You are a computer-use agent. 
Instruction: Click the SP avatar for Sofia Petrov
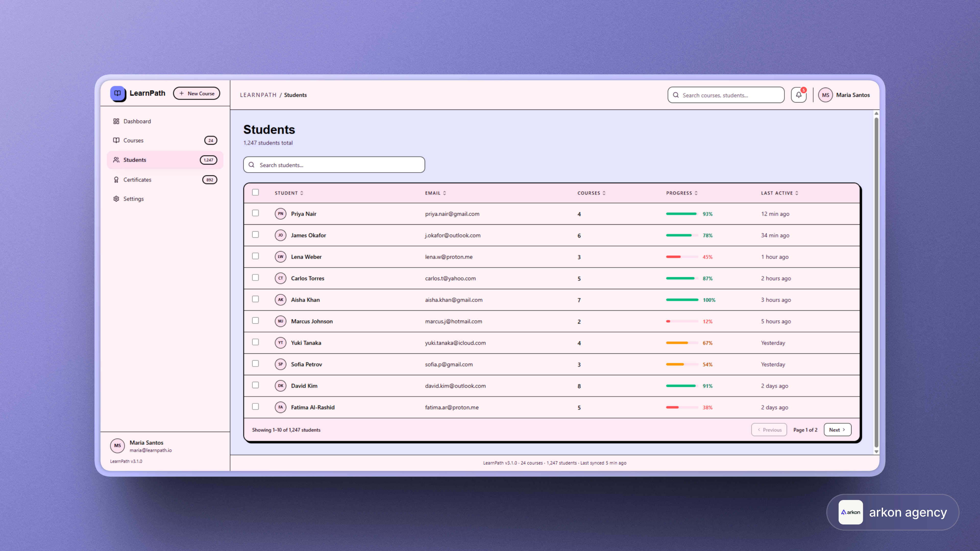280,364
